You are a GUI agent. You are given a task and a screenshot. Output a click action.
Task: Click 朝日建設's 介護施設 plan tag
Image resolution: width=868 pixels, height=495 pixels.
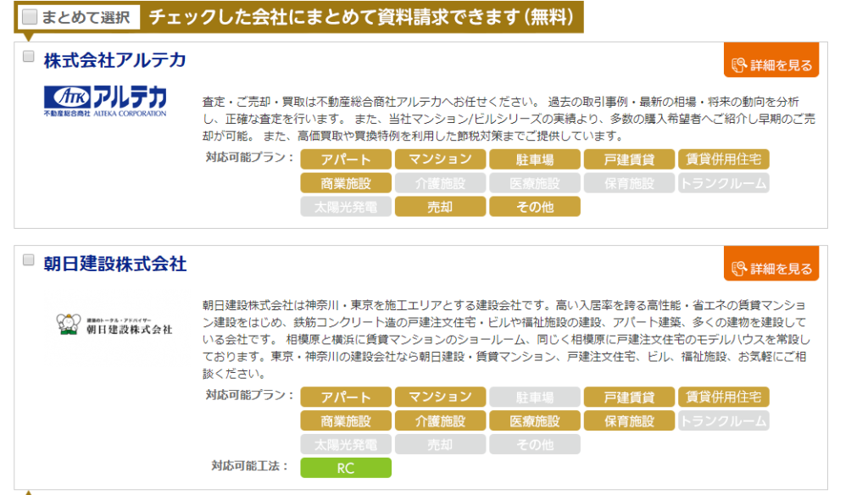(x=440, y=420)
